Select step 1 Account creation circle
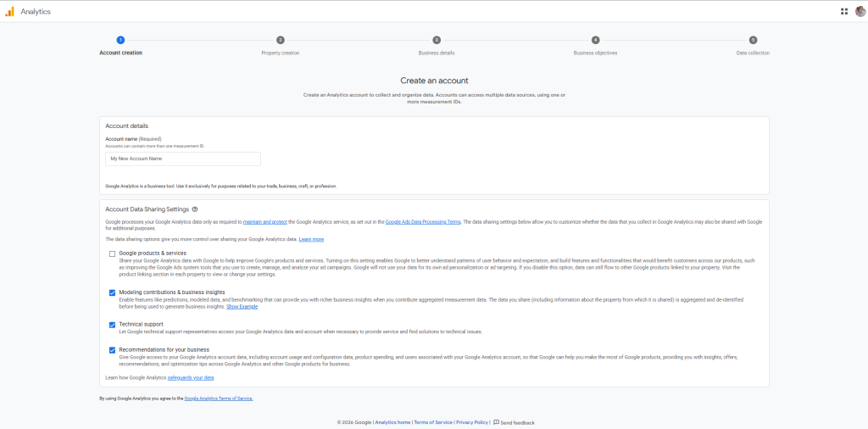This screenshot has width=868, height=429. pyautogui.click(x=120, y=40)
